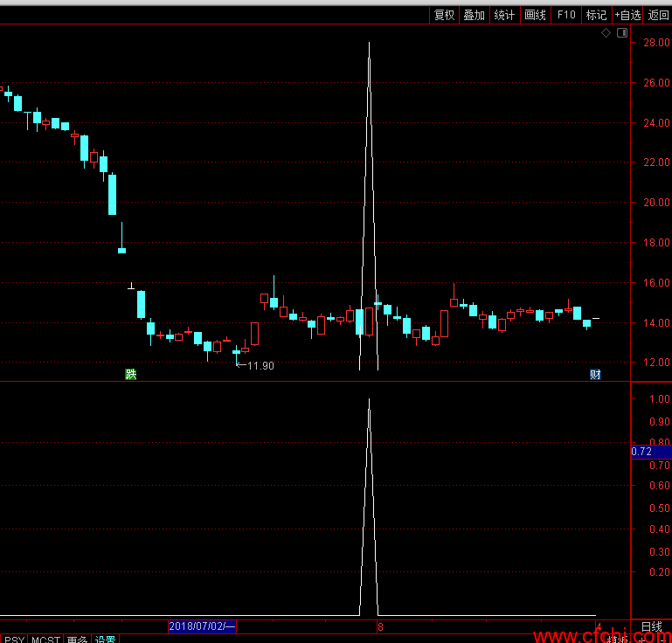Click month 8 marker on time axis
The image size is (672, 643).
click(x=381, y=627)
